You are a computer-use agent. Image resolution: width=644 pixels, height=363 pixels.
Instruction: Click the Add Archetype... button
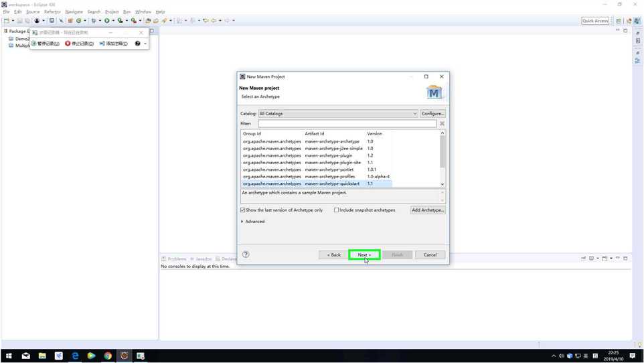coord(428,210)
